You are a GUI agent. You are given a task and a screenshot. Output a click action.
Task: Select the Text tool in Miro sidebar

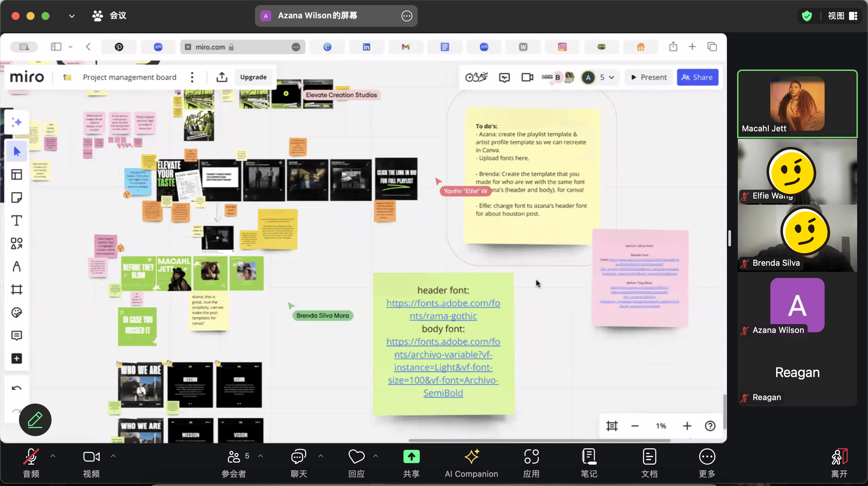tap(16, 221)
